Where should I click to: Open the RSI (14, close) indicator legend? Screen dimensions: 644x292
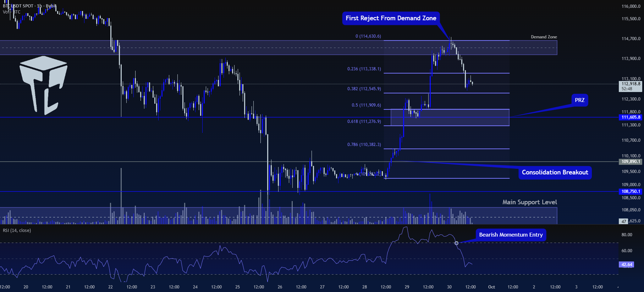pyautogui.click(x=17, y=231)
